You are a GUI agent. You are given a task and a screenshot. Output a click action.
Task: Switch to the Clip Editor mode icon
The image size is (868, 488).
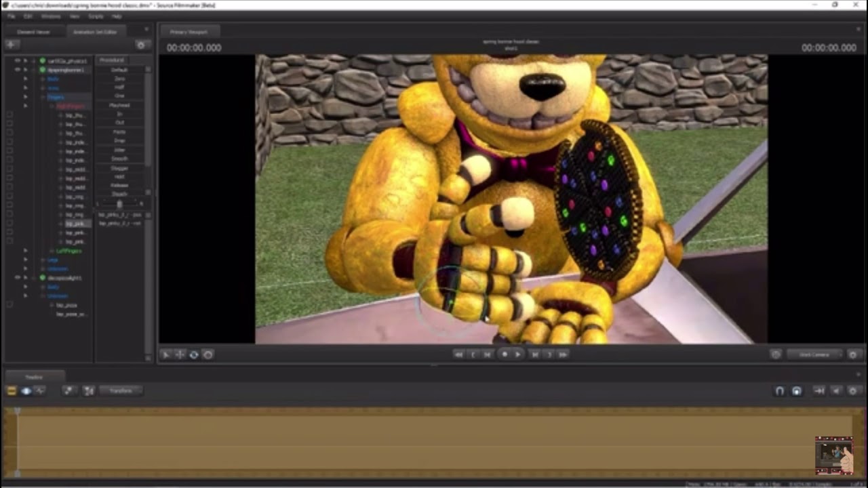pyautogui.click(x=12, y=391)
